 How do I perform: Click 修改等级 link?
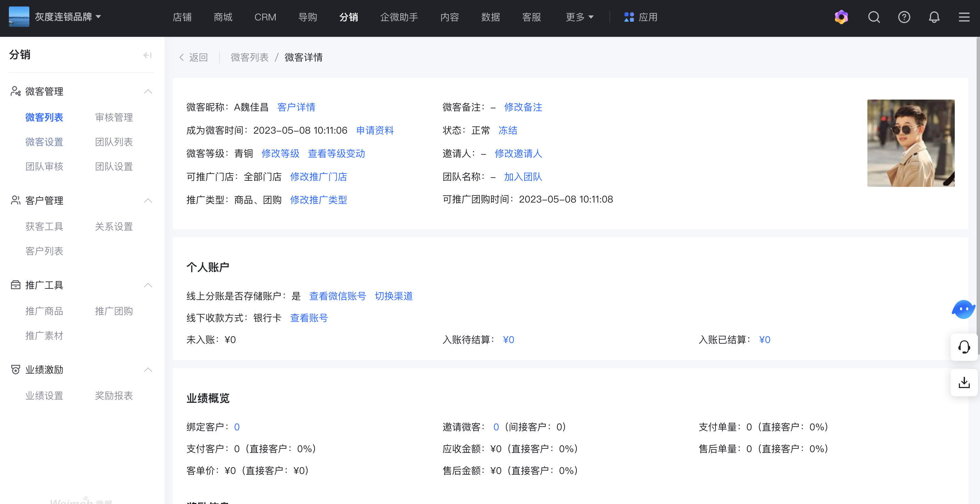click(x=280, y=153)
